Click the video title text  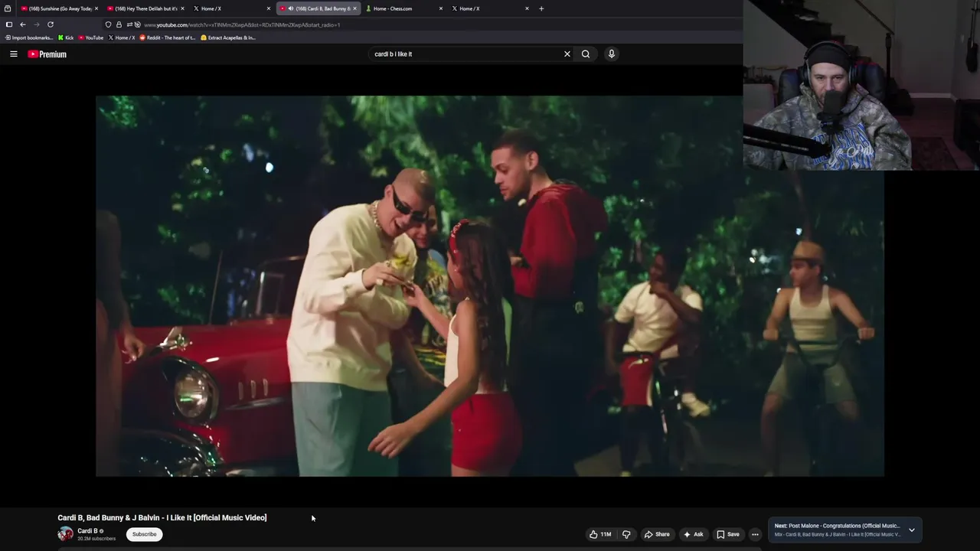162,518
